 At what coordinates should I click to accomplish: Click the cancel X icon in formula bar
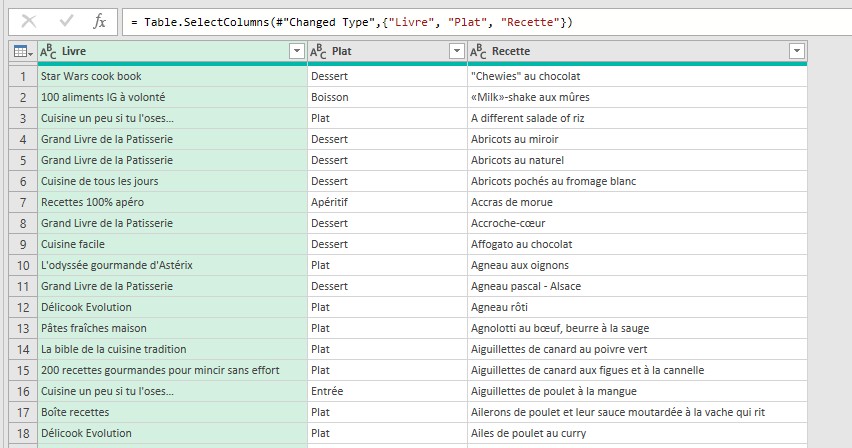(30, 21)
